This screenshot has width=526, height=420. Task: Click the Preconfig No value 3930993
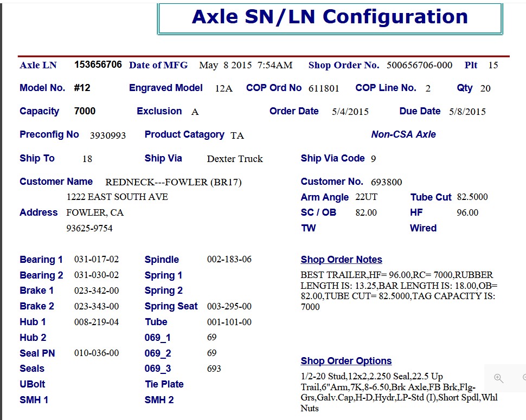(x=108, y=135)
